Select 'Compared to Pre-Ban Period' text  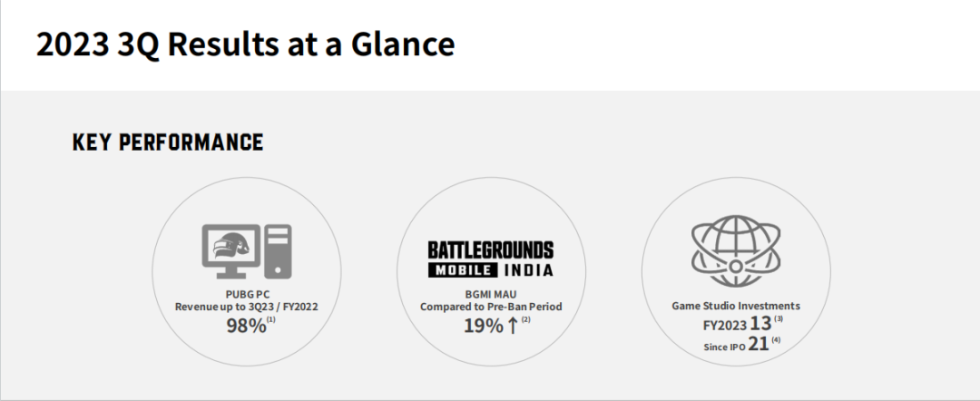point(490,308)
